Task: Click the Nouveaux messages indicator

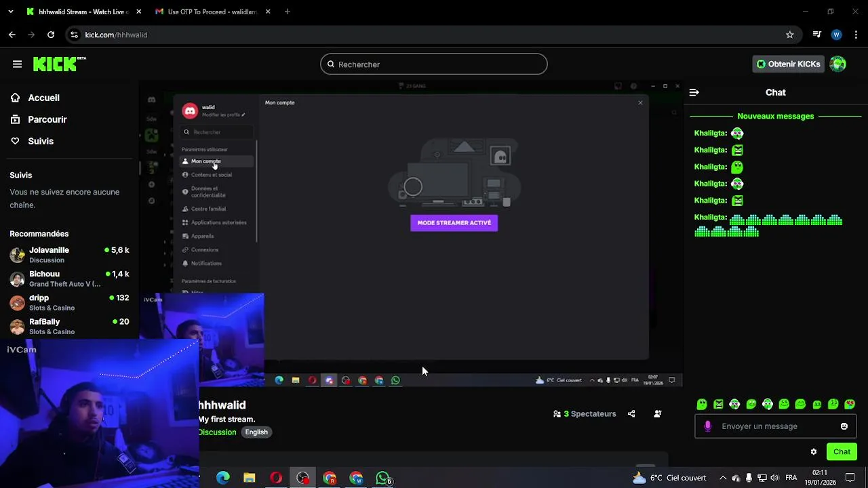Action: coord(776,116)
